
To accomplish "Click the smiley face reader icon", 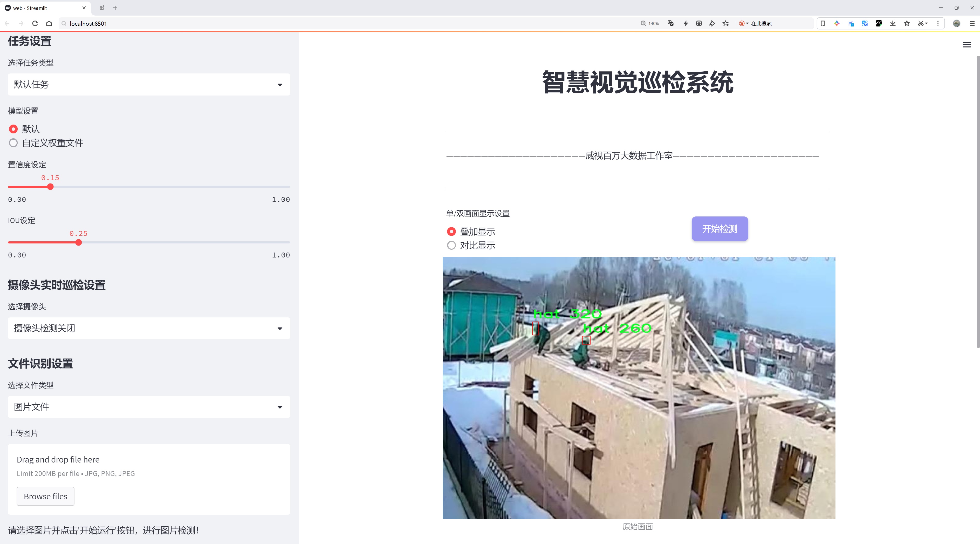I will coord(699,23).
